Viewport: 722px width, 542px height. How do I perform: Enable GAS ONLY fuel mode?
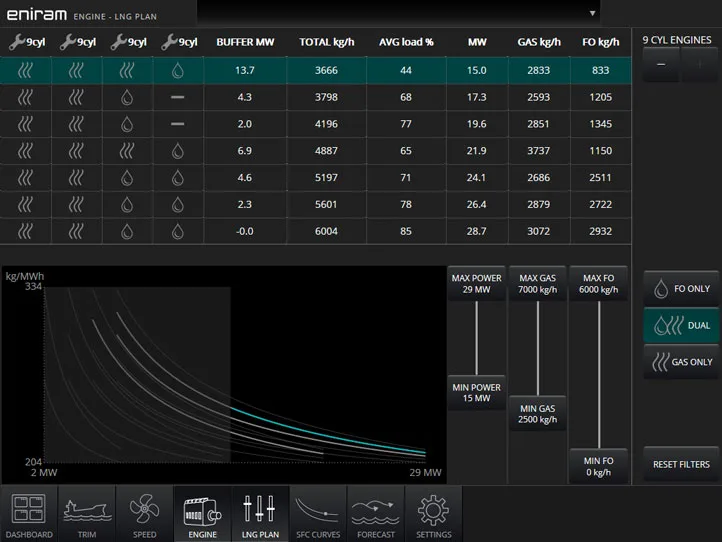click(681, 362)
